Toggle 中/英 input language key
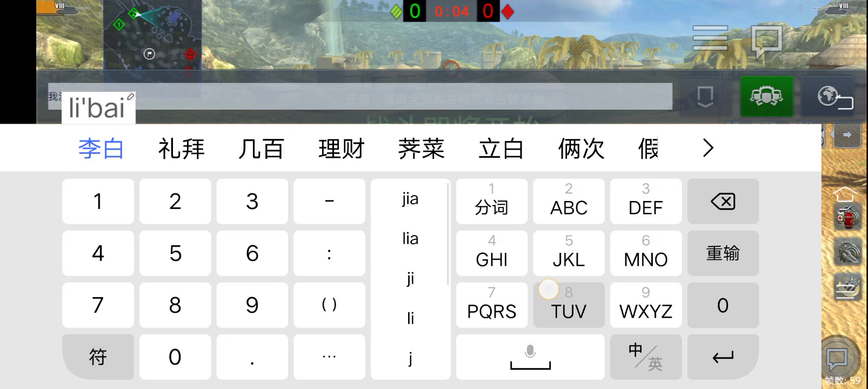This screenshot has width=868, height=389. coord(645,357)
